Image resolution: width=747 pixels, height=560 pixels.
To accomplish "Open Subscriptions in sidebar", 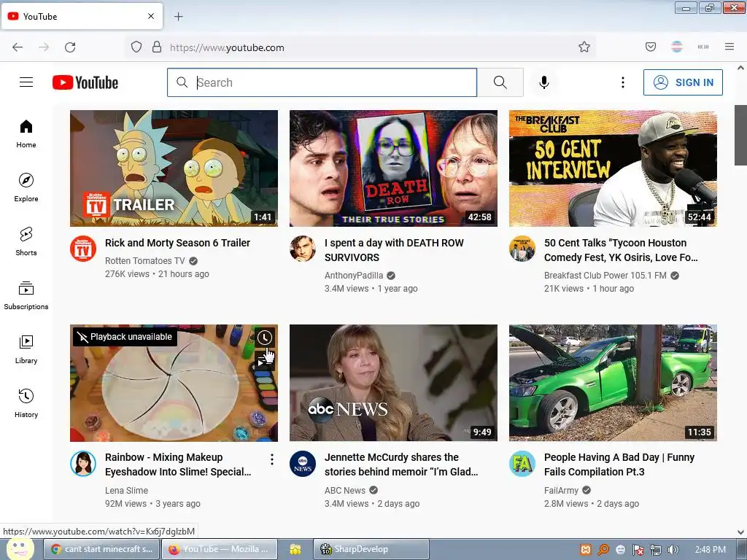I will coord(26,295).
